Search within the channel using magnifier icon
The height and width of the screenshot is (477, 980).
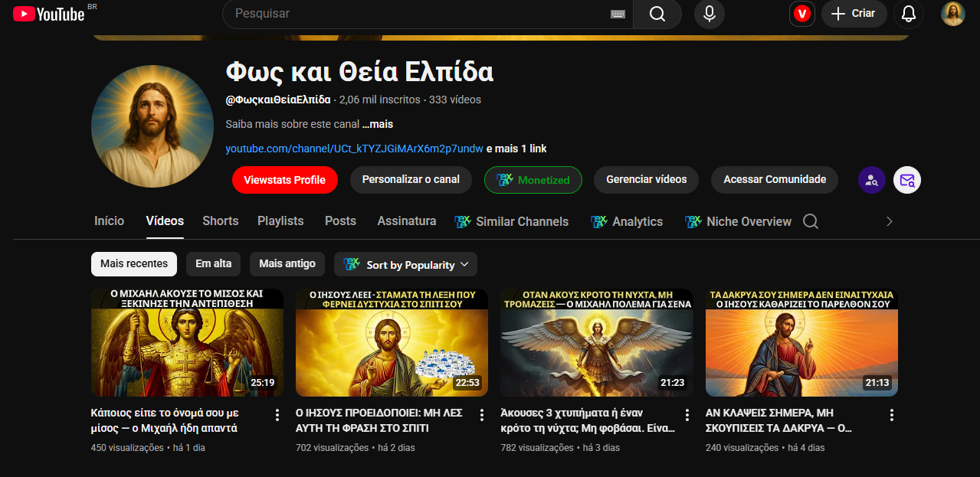811,221
